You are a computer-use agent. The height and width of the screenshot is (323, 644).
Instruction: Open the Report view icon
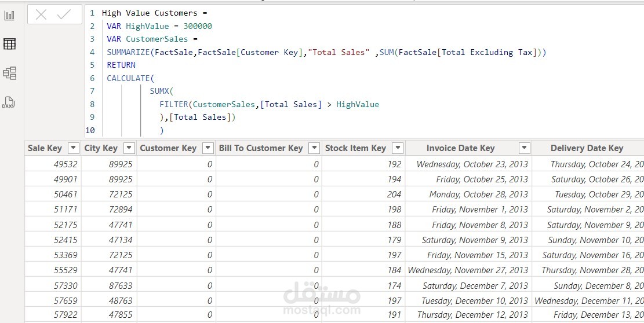click(x=9, y=16)
